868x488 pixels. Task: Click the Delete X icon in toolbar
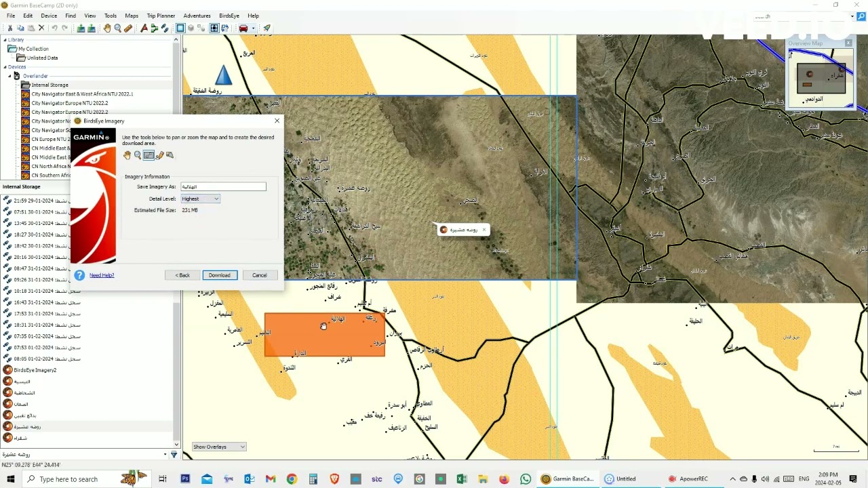[41, 28]
